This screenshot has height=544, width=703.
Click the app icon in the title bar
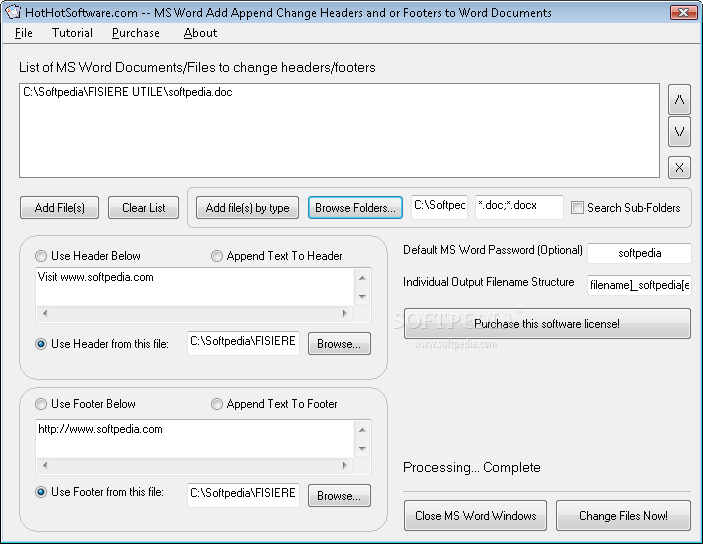pyautogui.click(x=13, y=12)
